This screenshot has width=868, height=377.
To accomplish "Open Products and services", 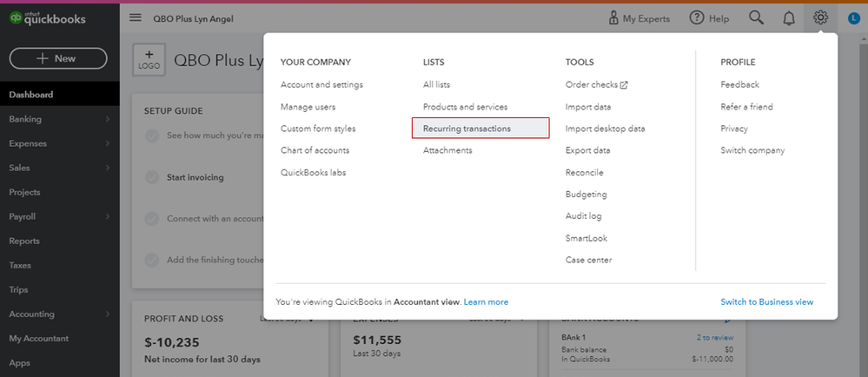I will (x=465, y=107).
